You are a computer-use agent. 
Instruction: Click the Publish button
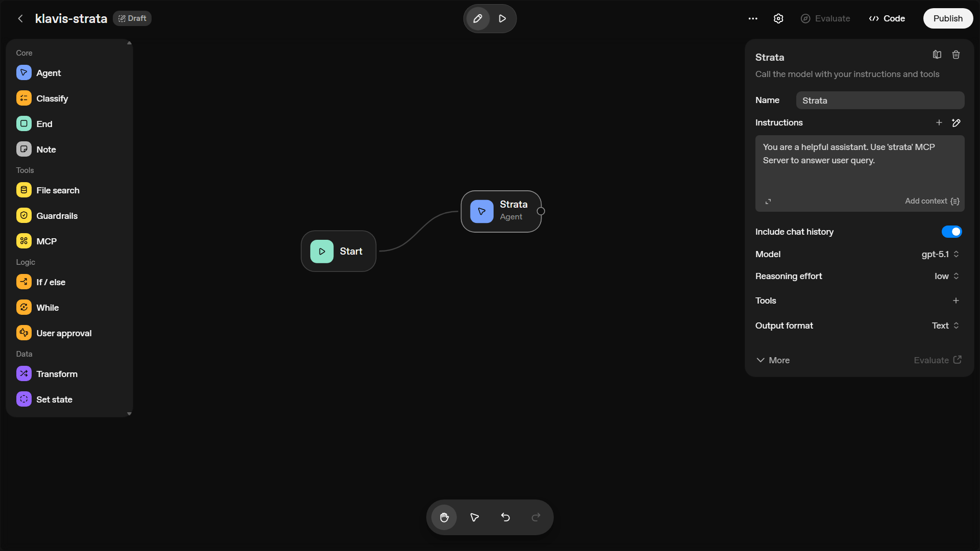pyautogui.click(x=948, y=18)
